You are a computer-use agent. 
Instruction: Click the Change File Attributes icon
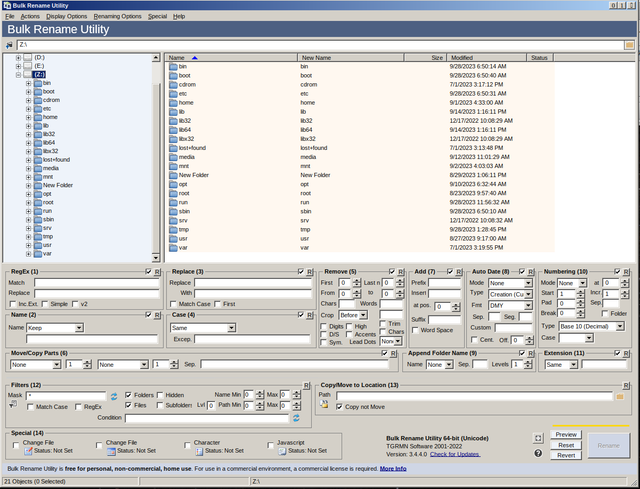click(x=28, y=451)
